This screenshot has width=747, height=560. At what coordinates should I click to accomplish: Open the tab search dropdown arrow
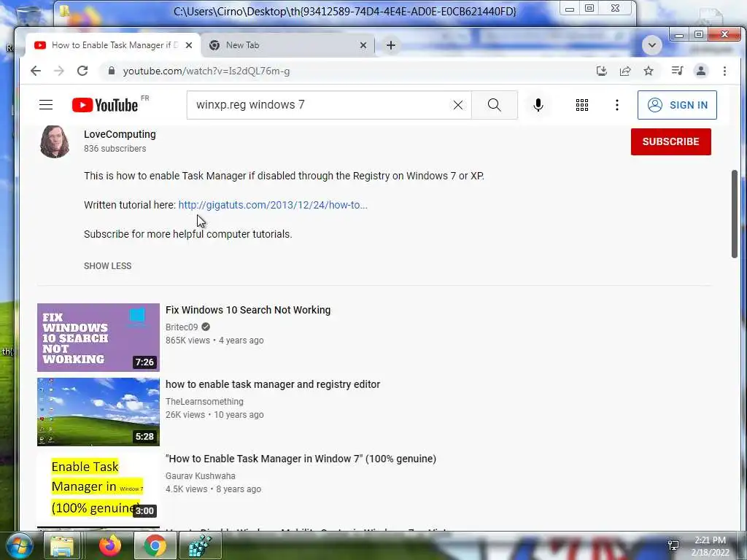[x=651, y=45]
